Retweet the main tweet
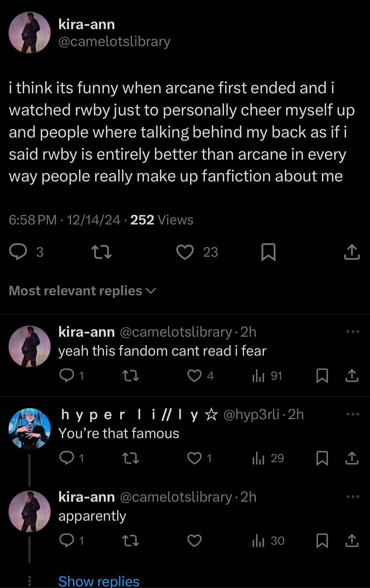The image size is (370, 588). [x=101, y=252]
